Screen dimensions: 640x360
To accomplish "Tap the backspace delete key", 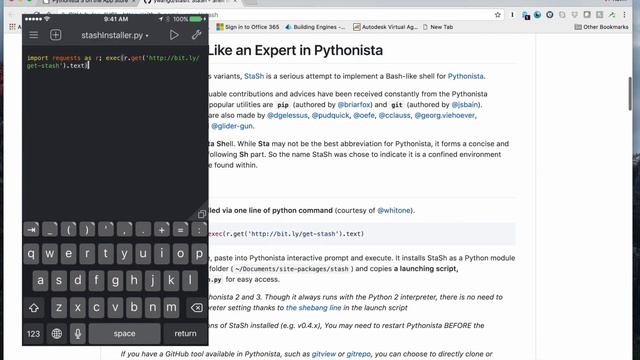I will [x=196, y=307].
